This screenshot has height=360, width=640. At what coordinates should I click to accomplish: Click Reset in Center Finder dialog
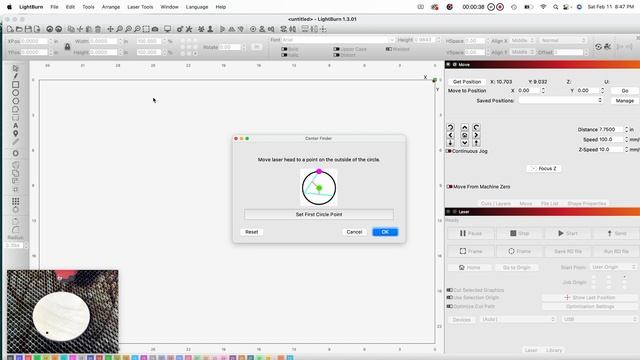(x=251, y=232)
